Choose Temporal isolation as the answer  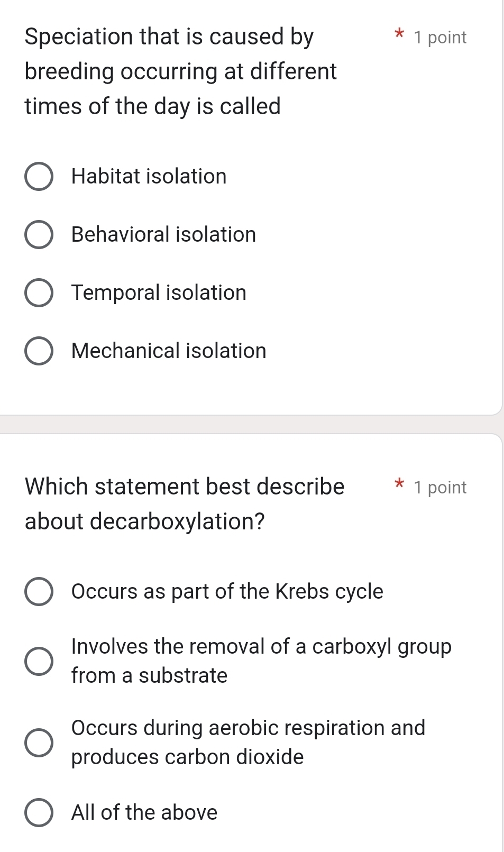38,292
